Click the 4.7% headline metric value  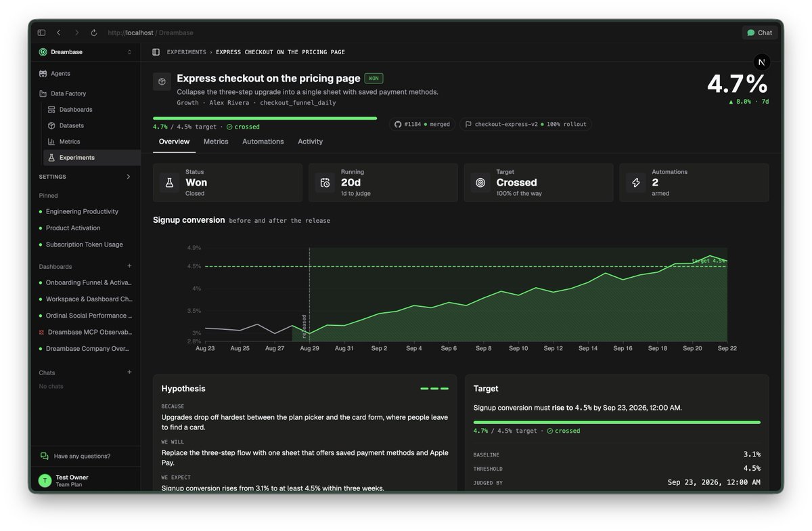737,84
